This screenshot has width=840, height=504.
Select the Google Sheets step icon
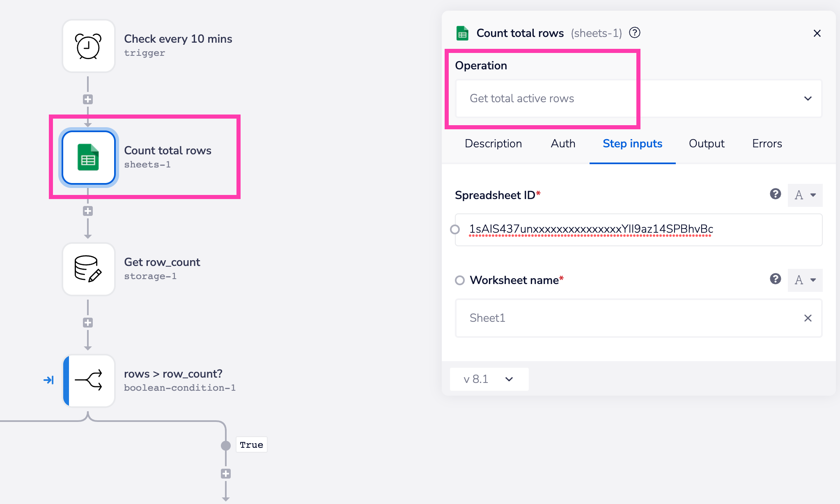point(88,158)
